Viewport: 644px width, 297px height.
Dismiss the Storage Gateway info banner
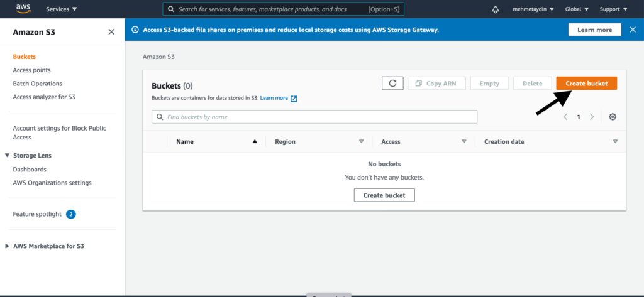(633, 30)
